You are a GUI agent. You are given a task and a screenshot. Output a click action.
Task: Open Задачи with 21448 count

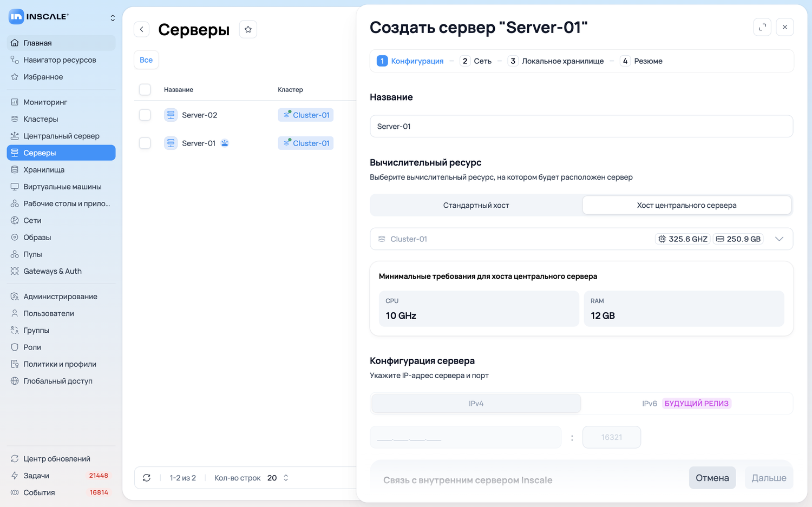pyautogui.click(x=61, y=476)
